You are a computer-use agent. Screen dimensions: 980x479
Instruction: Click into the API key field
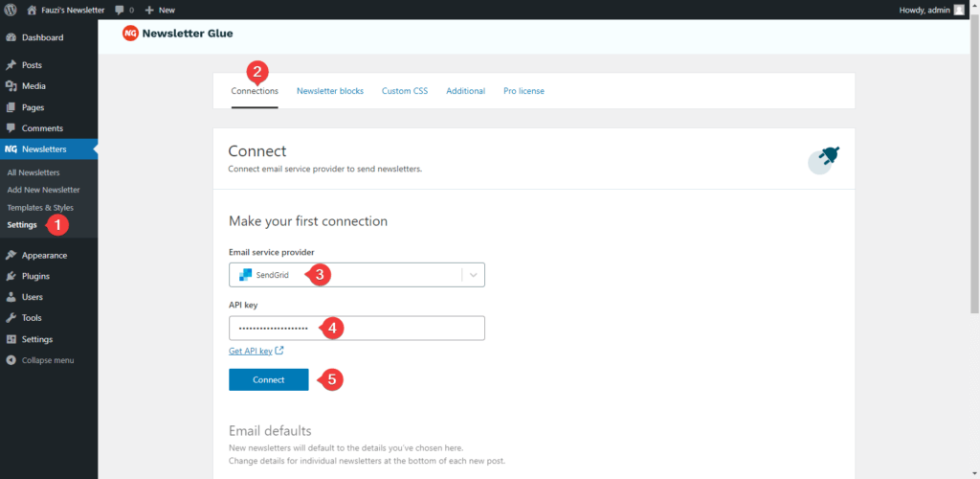(x=357, y=329)
